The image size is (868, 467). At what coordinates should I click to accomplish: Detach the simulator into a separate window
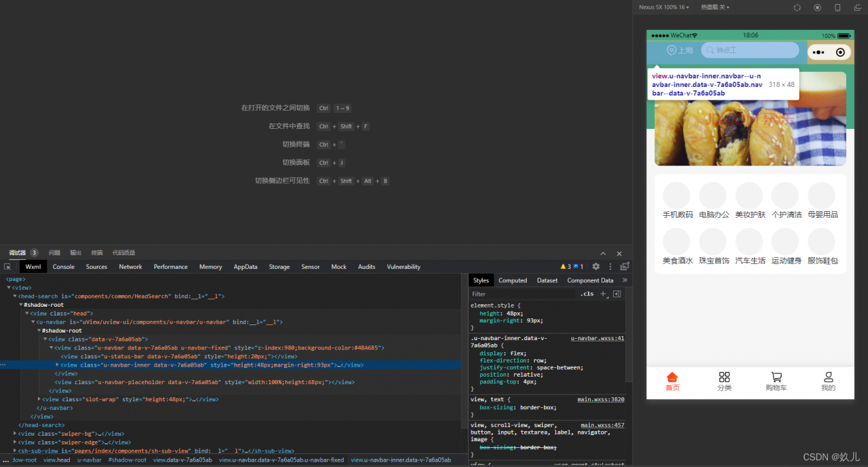(857, 7)
